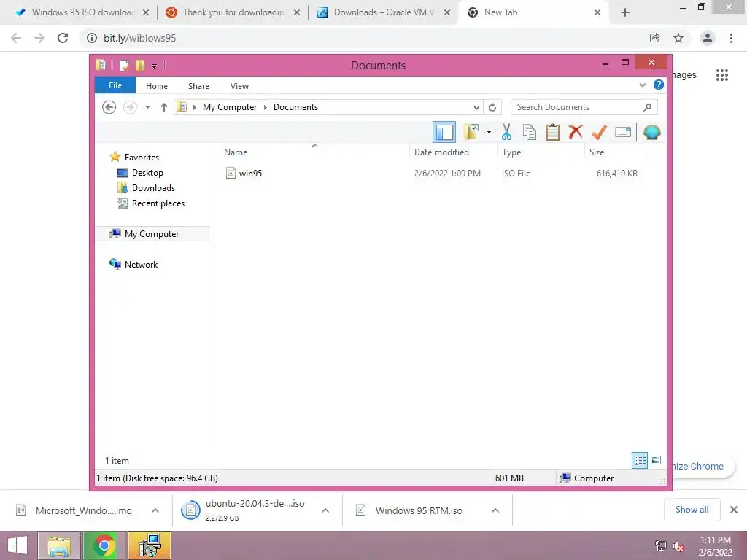Click the search magnifier icon
This screenshot has width=747, height=560.
(648, 107)
